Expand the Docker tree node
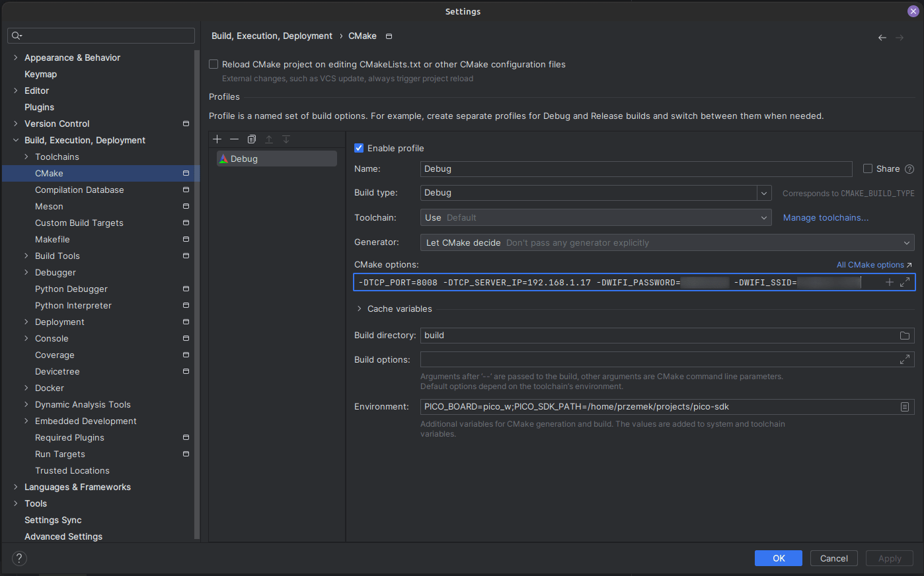924x576 pixels. pyautogui.click(x=26, y=388)
